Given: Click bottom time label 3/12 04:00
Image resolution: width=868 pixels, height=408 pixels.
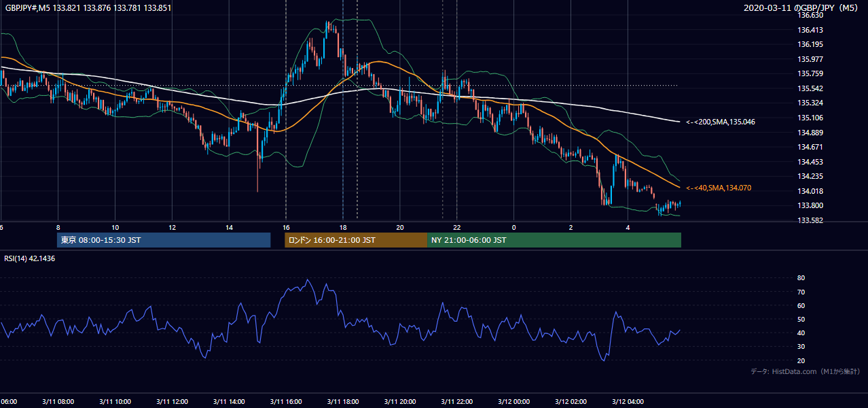Looking at the screenshot, I should (x=628, y=402).
